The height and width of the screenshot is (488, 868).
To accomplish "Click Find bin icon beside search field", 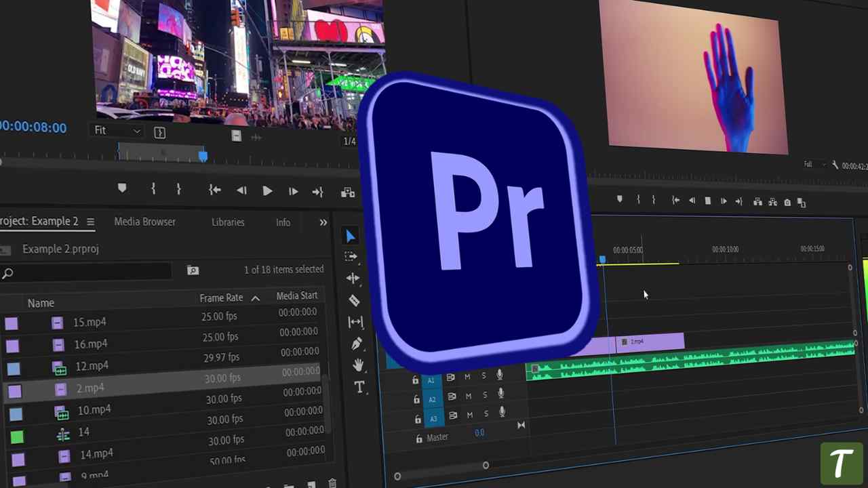I will [193, 270].
